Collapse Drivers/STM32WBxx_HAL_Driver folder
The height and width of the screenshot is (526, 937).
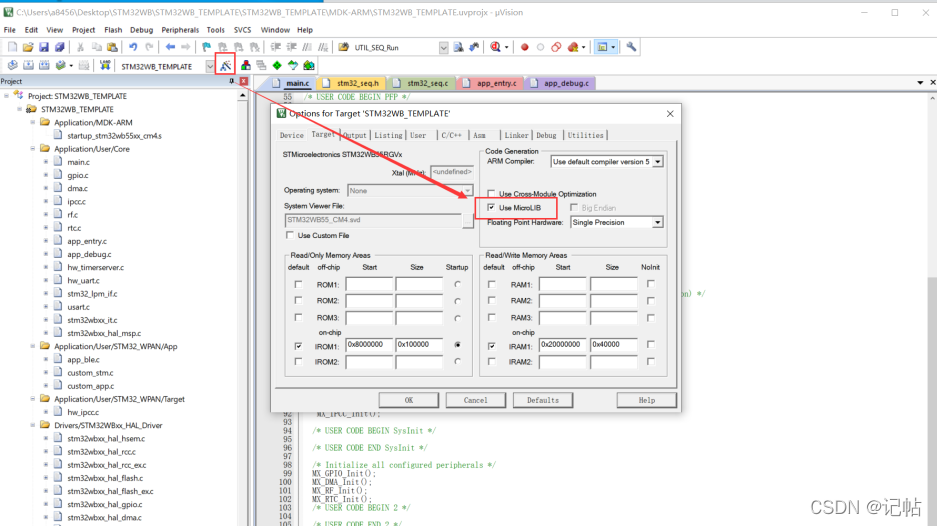click(x=33, y=425)
